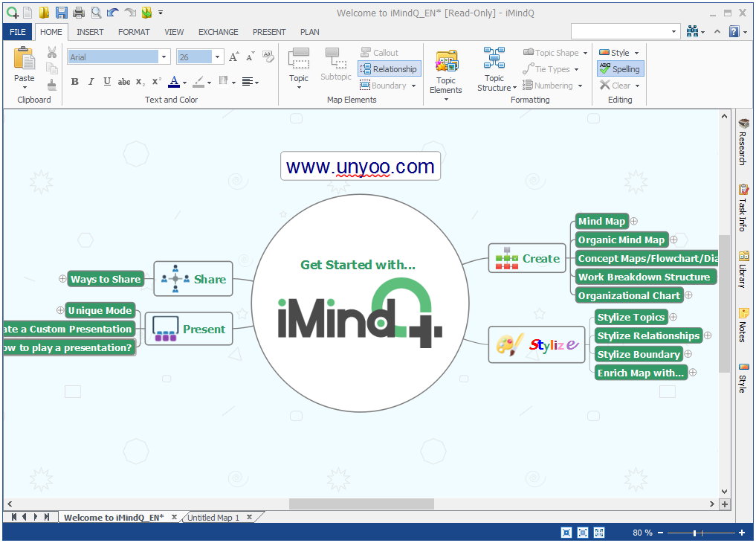
Task: Click the Open folder icon in title bar
Action: click(45, 13)
